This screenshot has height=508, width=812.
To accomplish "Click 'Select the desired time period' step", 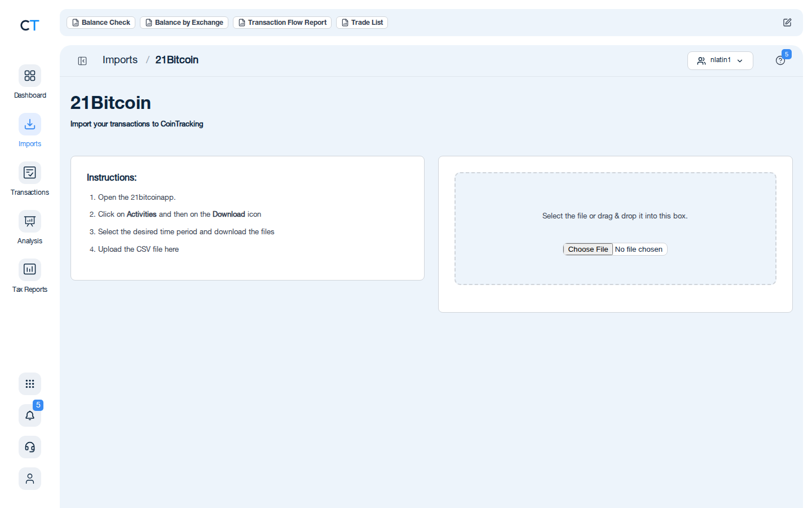I will (186, 232).
